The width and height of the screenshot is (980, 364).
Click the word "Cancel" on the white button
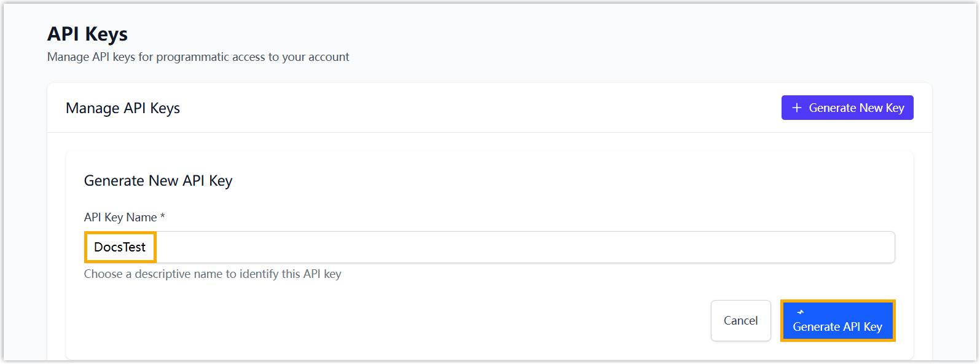740,320
